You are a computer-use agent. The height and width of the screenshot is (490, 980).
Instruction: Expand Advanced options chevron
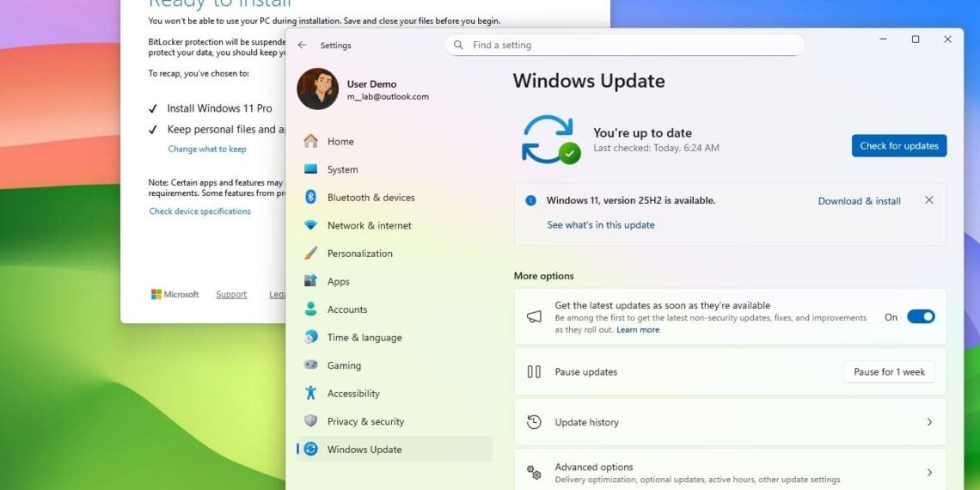pyautogui.click(x=929, y=473)
